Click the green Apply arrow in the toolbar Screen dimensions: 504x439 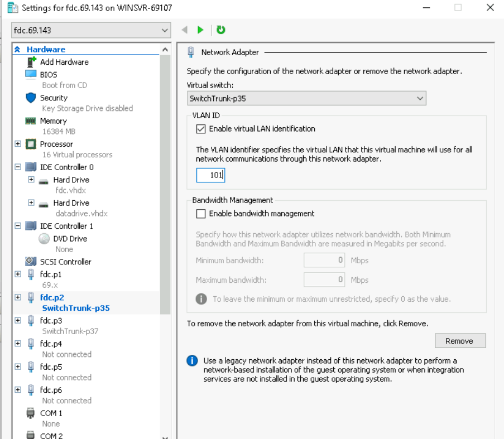pos(200,30)
